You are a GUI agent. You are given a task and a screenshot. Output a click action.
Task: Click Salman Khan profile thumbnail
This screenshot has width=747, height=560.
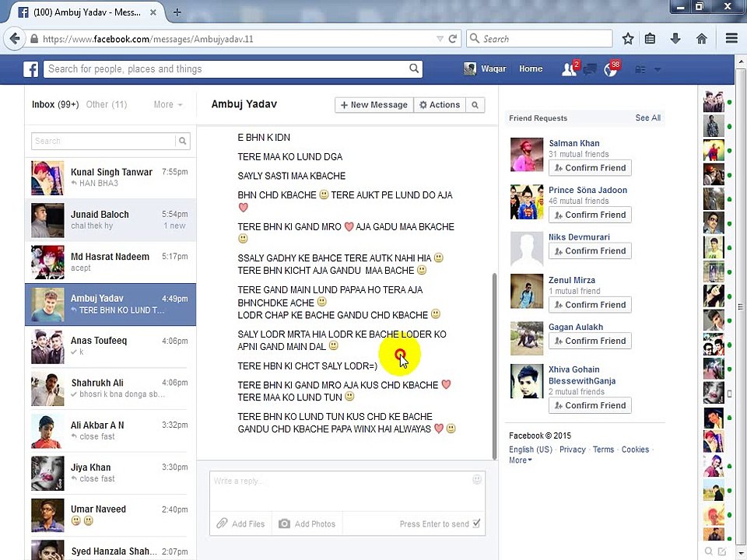tap(527, 155)
